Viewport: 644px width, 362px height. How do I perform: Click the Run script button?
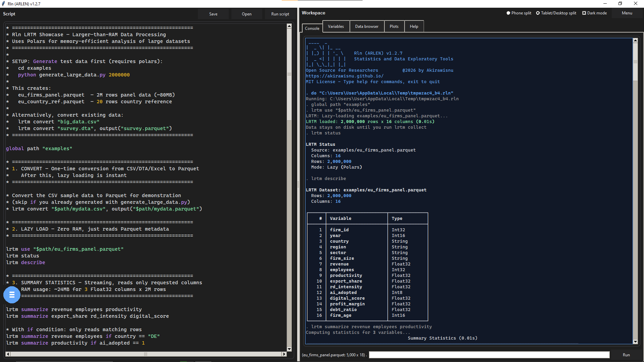click(280, 14)
